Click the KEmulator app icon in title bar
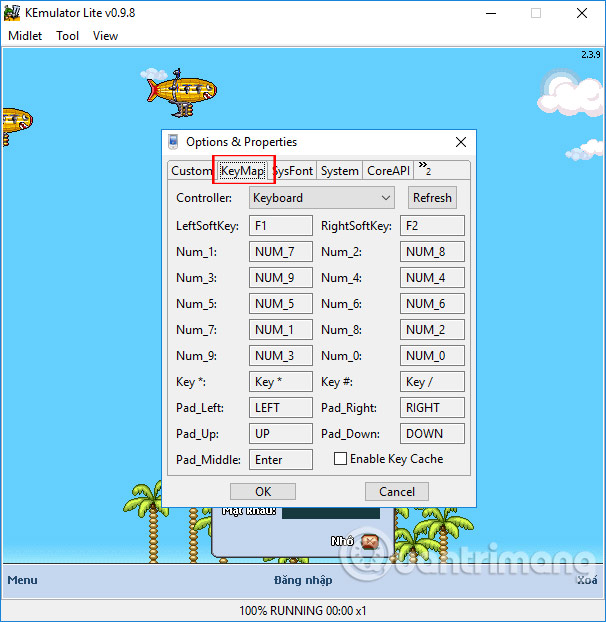Screen dimensions: 606x622 pos(12,13)
